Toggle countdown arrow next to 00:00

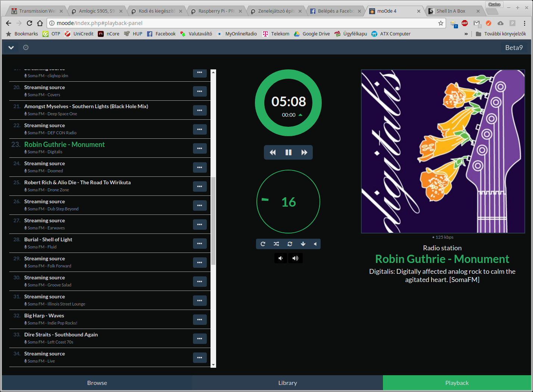(x=300, y=115)
